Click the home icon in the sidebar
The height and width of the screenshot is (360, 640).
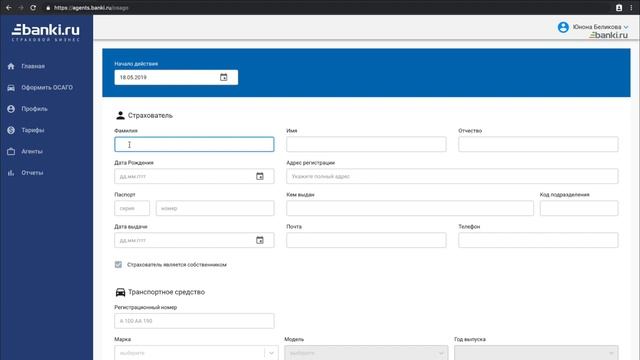(x=11, y=66)
